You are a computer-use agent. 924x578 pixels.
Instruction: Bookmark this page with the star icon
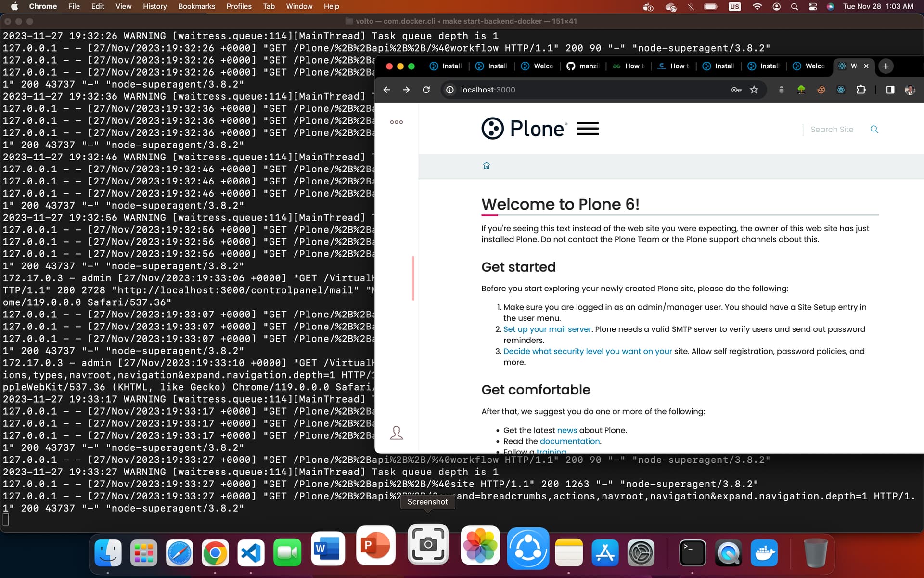point(754,90)
